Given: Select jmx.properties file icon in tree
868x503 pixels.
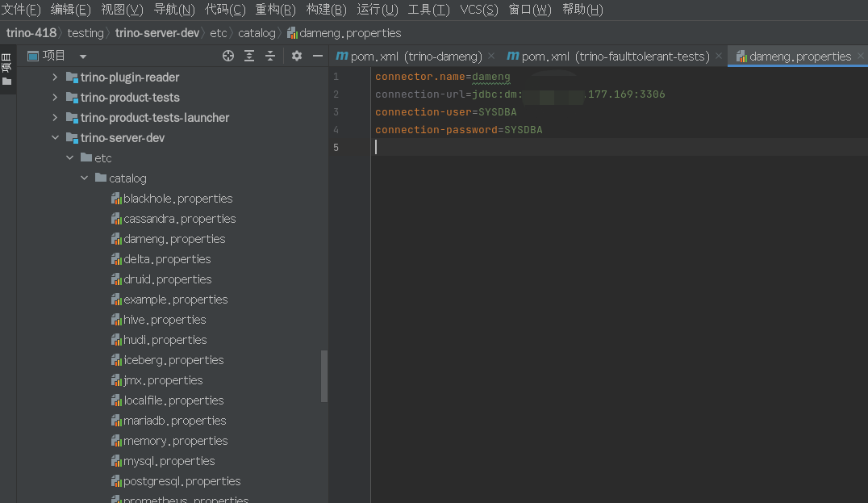Looking at the screenshot, I should tap(116, 380).
